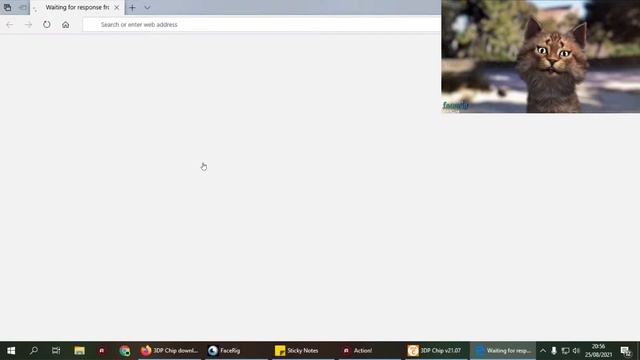Refresh the current page

pos(47,24)
